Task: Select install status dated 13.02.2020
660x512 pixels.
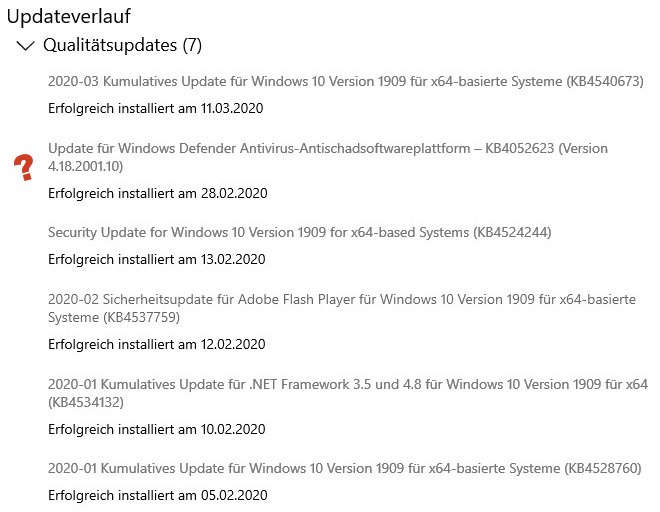Action: (x=157, y=259)
